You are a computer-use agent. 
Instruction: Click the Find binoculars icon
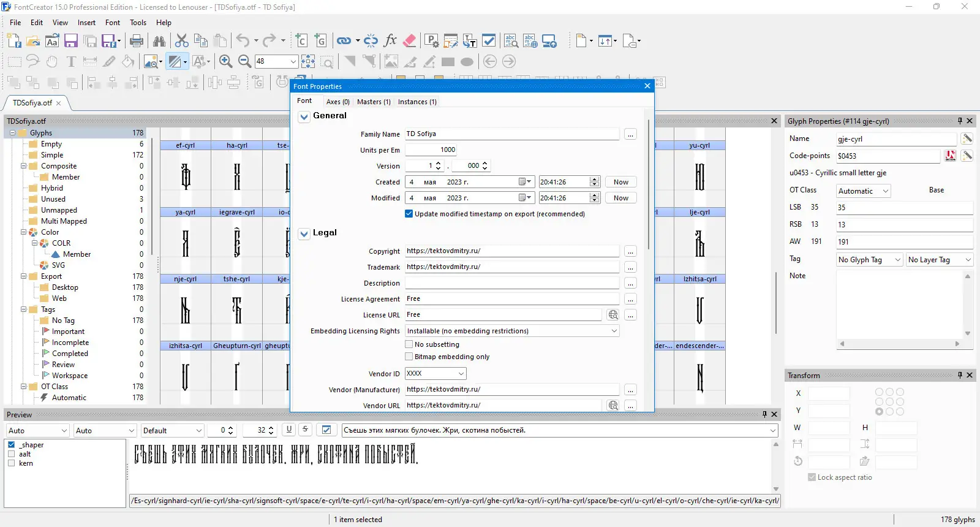click(159, 41)
